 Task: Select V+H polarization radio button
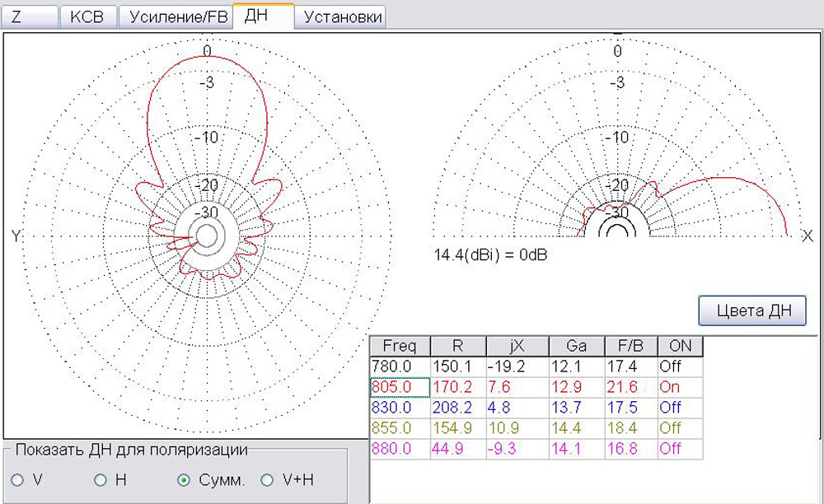(267, 480)
